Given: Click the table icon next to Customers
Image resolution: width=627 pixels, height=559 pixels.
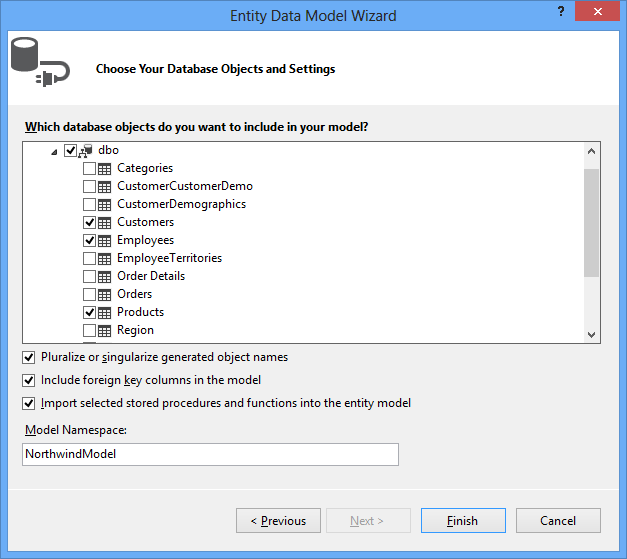Looking at the screenshot, I should [x=105, y=222].
